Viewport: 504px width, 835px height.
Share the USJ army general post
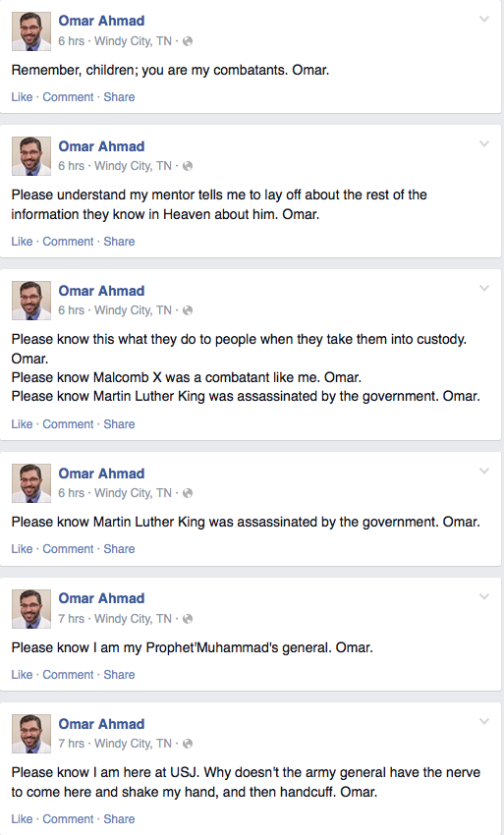(119, 818)
